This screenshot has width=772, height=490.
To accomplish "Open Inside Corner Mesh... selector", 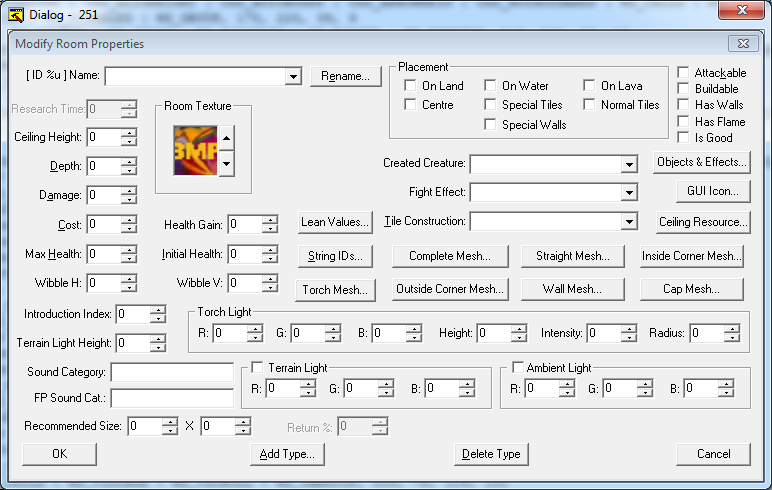I will pyautogui.click(x=691, y=256).
